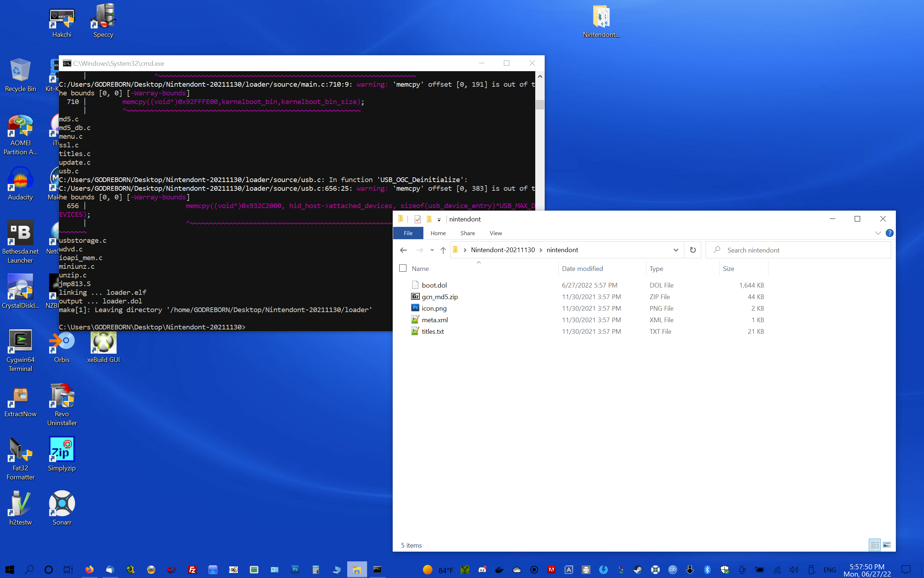Switch to the Home ribbon tab
The height and width of the screenshot is (578, 924).
point(438,233)
